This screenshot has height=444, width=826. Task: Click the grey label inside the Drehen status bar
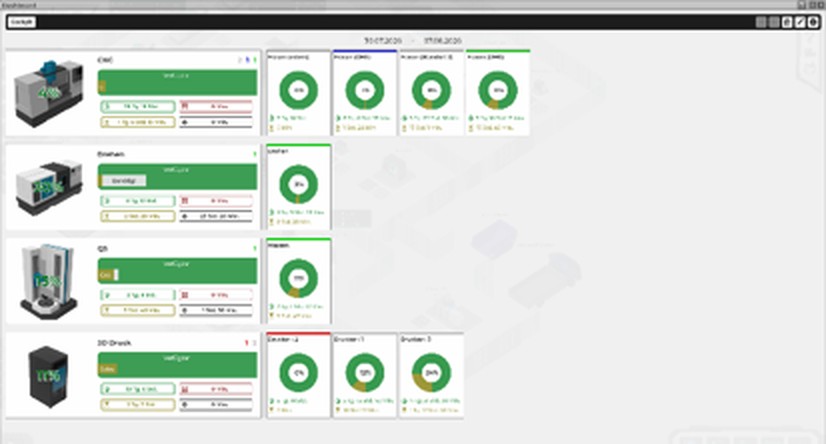coord(124,181)
